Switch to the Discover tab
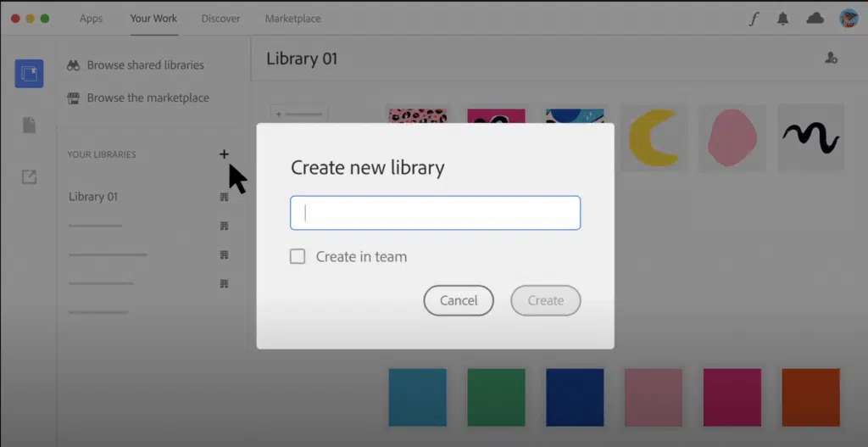This screenshot has height=447, width=868. point(220,19)
